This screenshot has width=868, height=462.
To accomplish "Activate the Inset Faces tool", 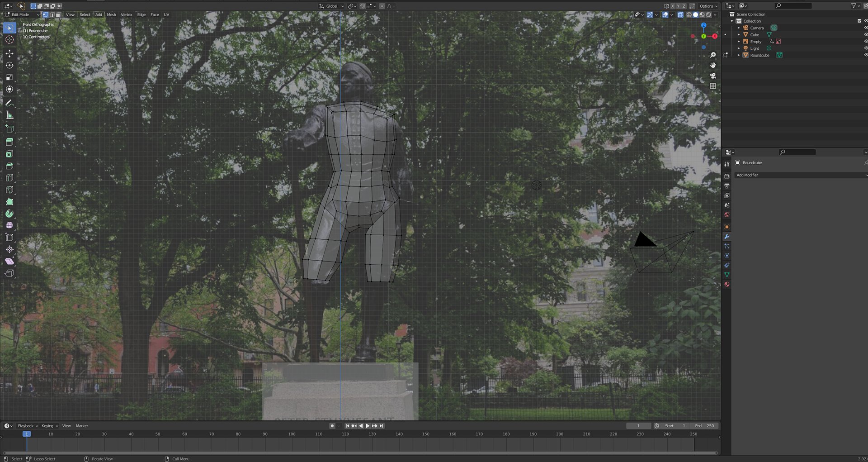I will click(x=9, y=154).
